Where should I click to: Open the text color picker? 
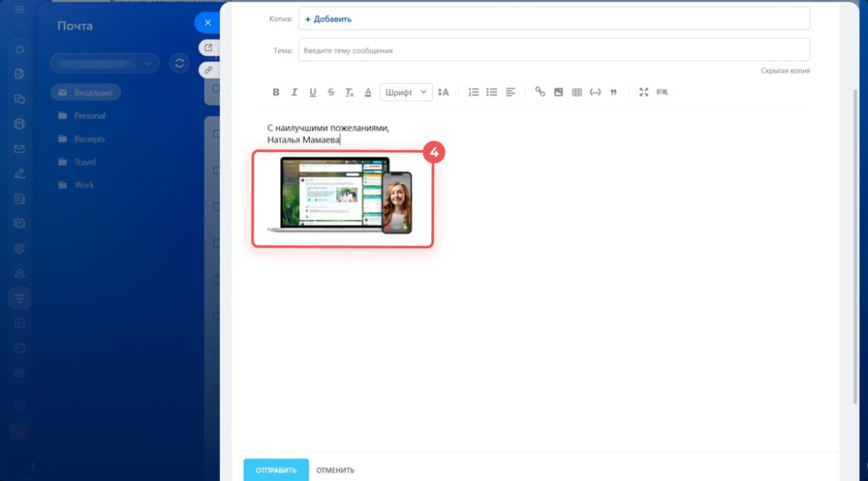pos(368,92)
